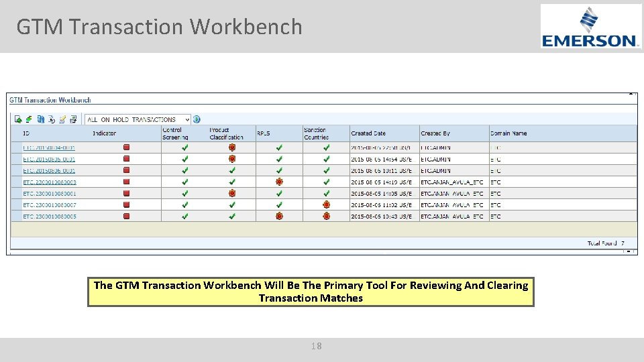
Task: Sort by the Indicator column header
Action: (105, 133)
